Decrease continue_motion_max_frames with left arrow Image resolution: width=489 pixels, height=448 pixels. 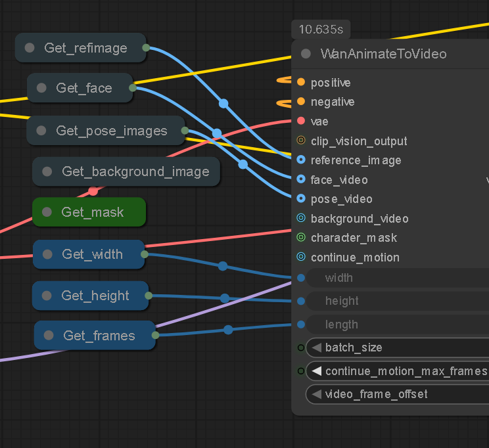coord(317,371)
